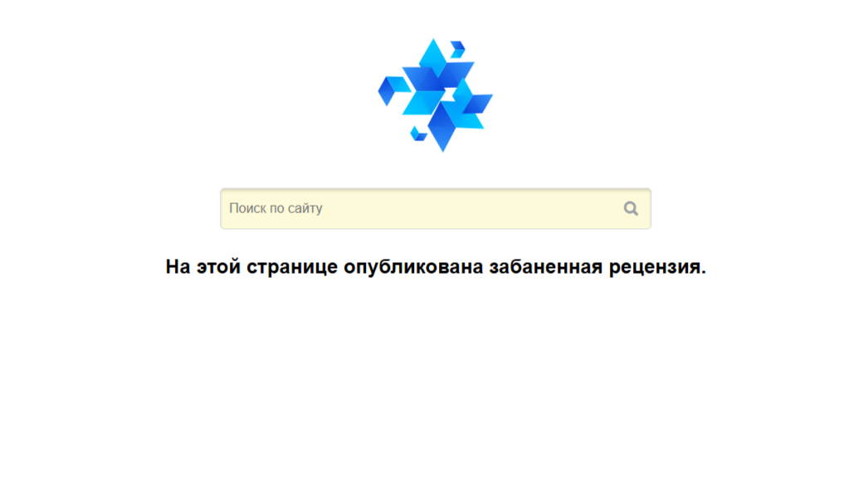Screen dimensions: 868x495
Task: Click the magnifier search icon
Action: [x=631, y=208]
